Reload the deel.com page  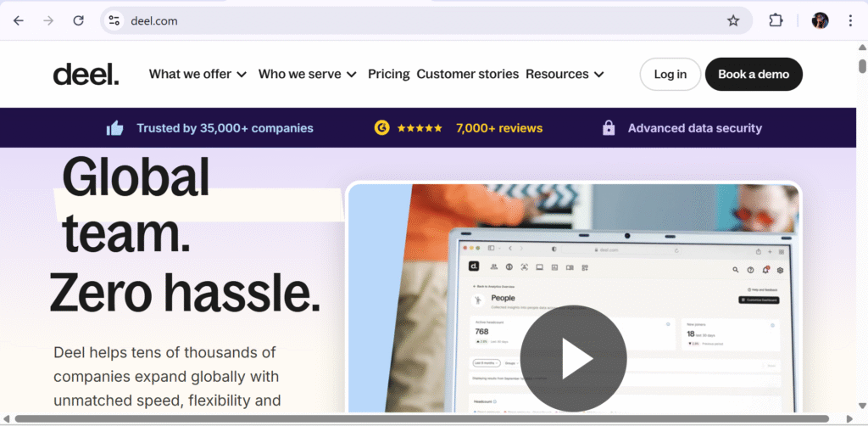(79, 21)
